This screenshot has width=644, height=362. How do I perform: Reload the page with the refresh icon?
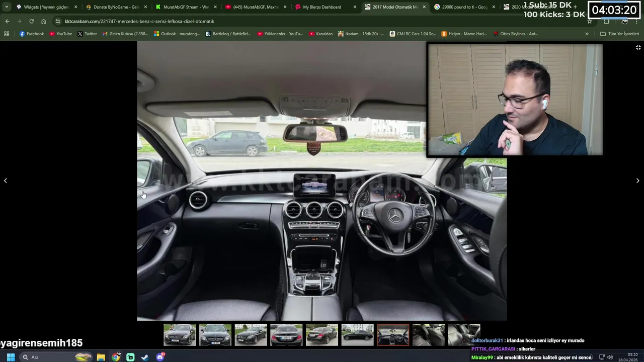[31, 21]
